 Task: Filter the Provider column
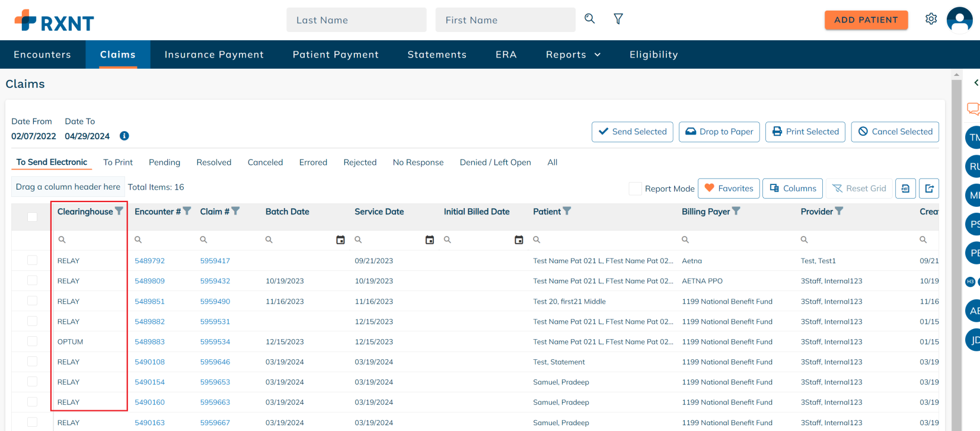(x=839, y=211)
